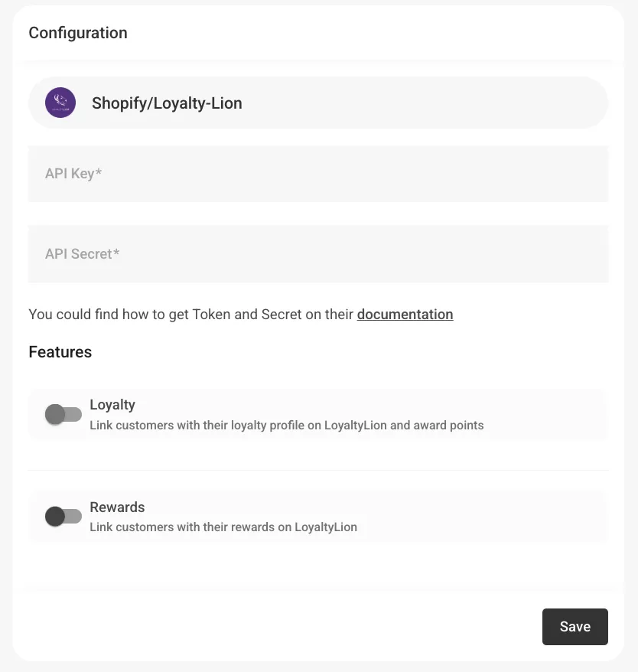Screen dimensions: 638x672
Task: Click the Loyalty description about award points
Action: click(286, 425)
